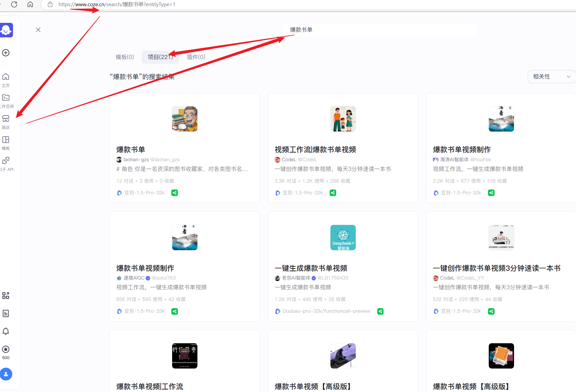This screenshot has height=392, width=576.
Task: Click the purple silhouette thumbnail
Action: 343,356
